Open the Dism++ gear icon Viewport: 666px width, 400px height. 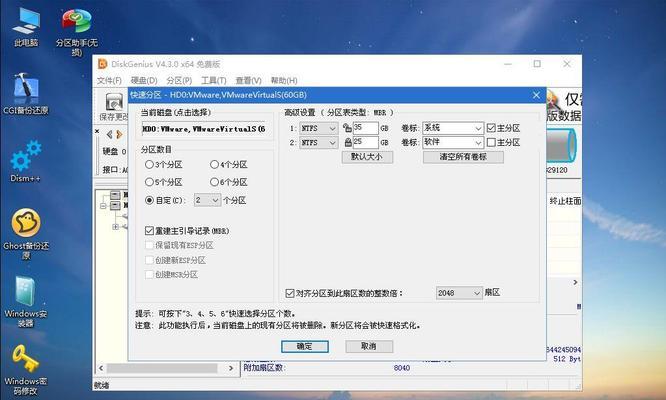coord(25,156)
